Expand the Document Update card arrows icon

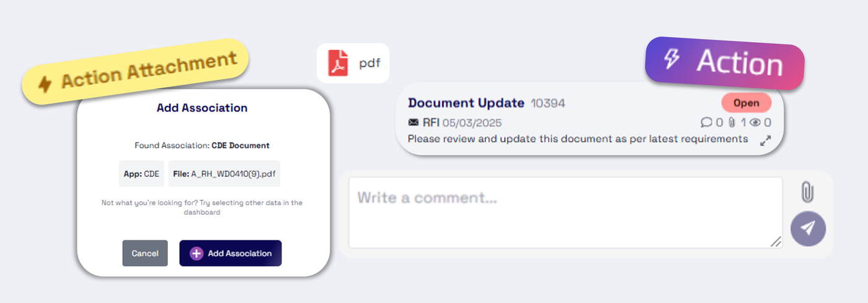[x=766, y=141]
